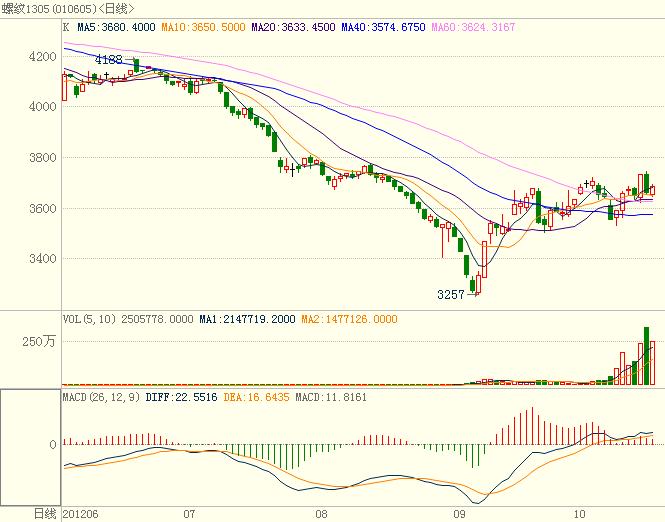Click the 3257 low price marker
Screen dimensions: 665x522
point(452,296)
